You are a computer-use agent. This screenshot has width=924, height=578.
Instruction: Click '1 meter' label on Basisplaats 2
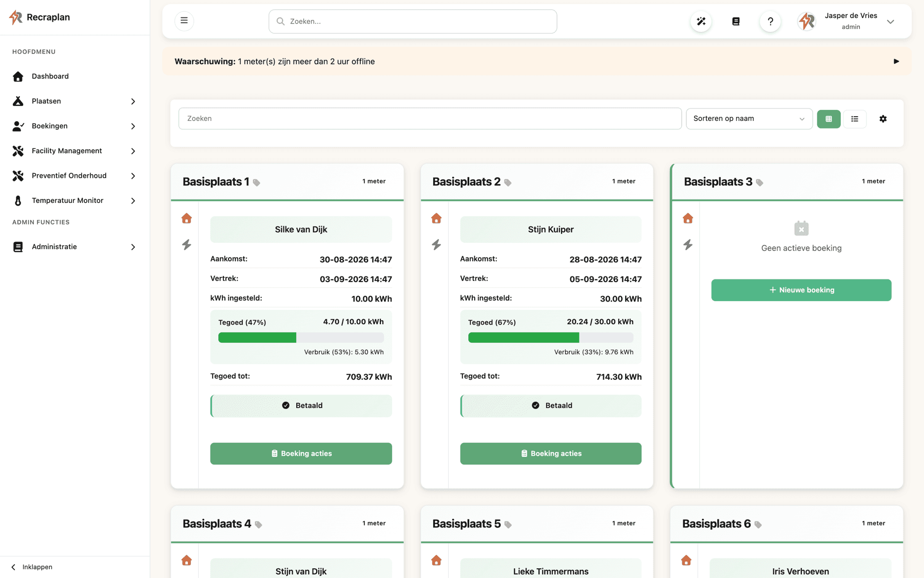[x=624, y=181]
